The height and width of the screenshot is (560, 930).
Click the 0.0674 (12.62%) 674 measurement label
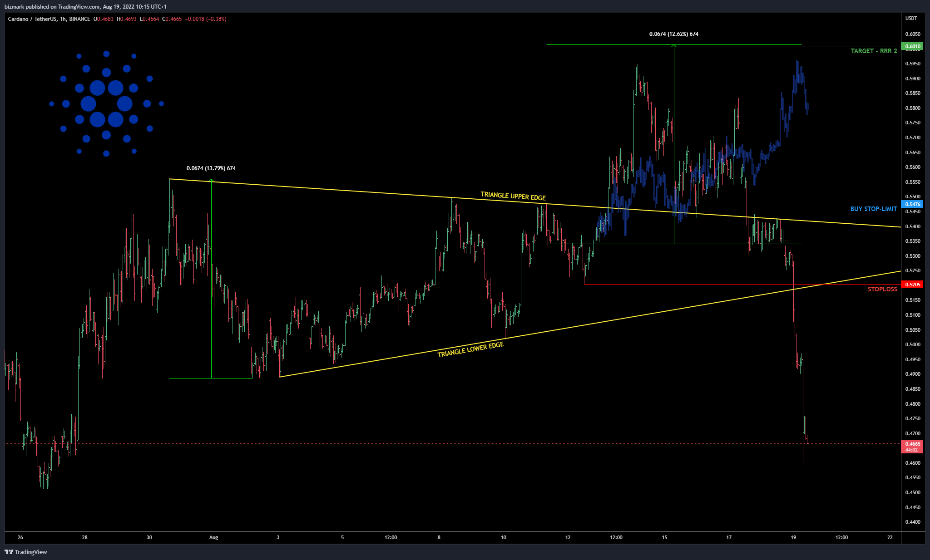pyautogui.click(x=674, y=34)
